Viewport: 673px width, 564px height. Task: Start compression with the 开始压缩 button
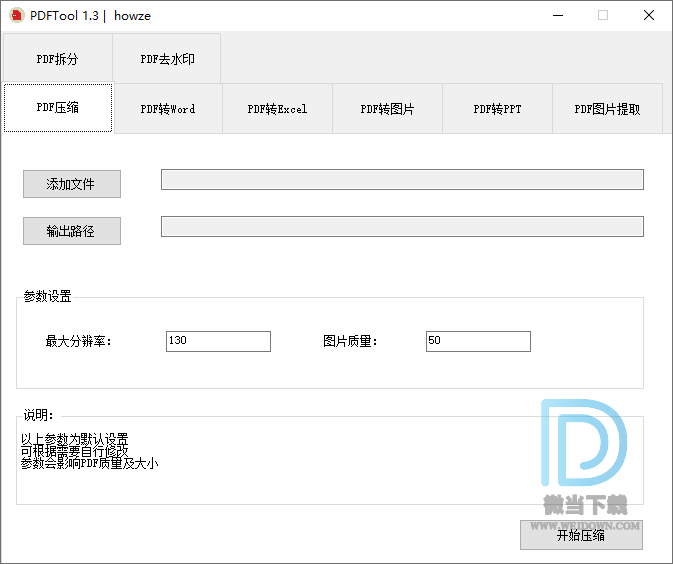point(581,535)
